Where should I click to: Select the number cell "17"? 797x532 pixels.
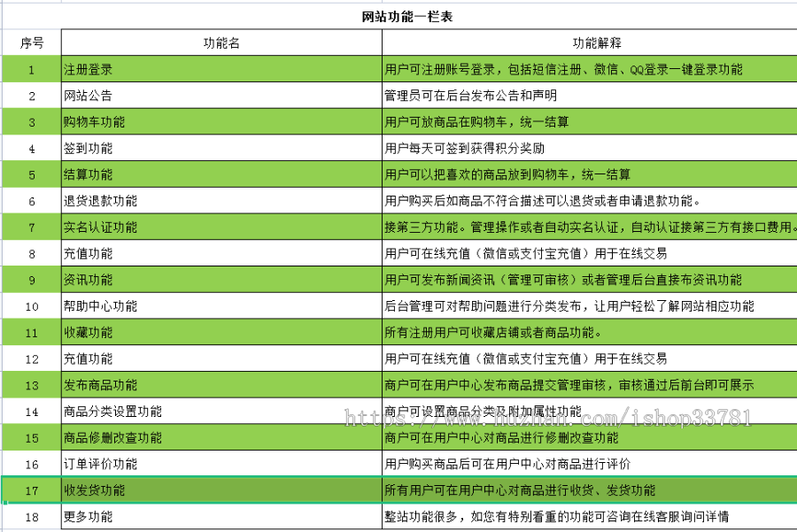(x=32, y=490)
